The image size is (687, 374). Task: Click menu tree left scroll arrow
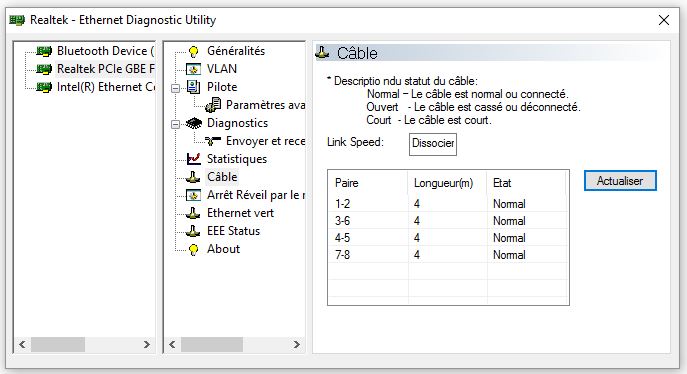pyautogui.click(x=172, y=345)
